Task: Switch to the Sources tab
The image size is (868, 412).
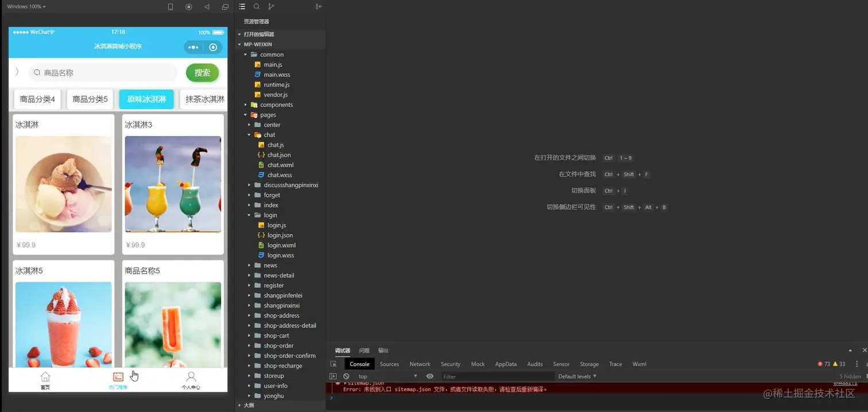Action: tap(389, 364)
